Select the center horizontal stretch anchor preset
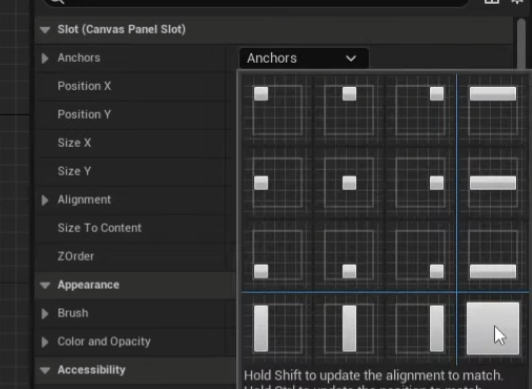 pos(493,182)
